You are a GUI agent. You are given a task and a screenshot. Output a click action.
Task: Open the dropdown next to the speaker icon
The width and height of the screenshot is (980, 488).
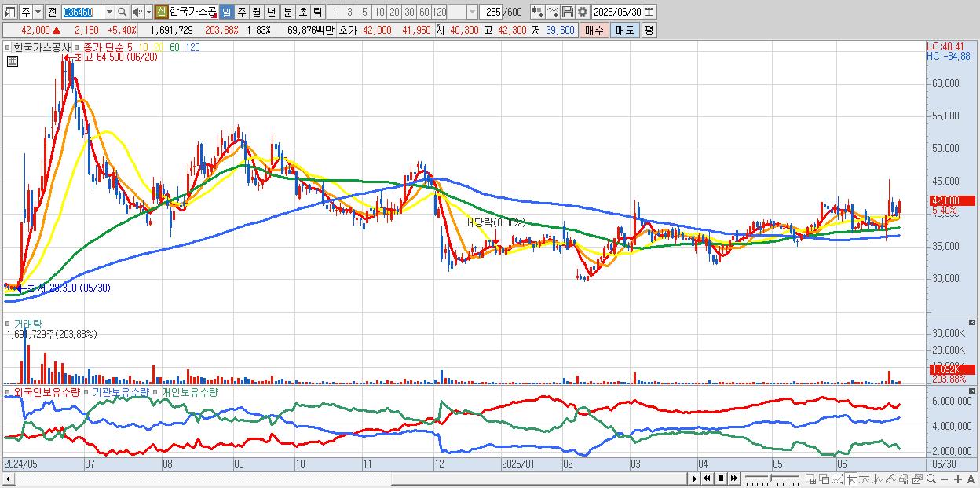pos(148,12)
